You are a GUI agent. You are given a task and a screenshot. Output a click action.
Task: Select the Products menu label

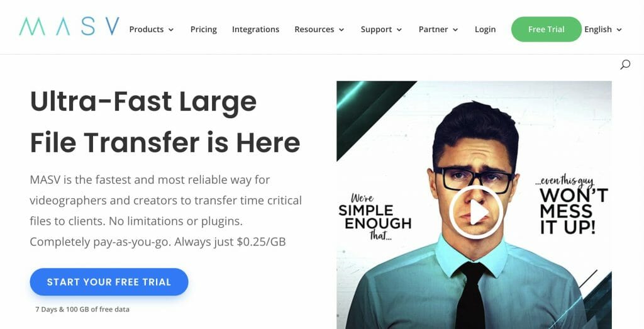point(146,30)
